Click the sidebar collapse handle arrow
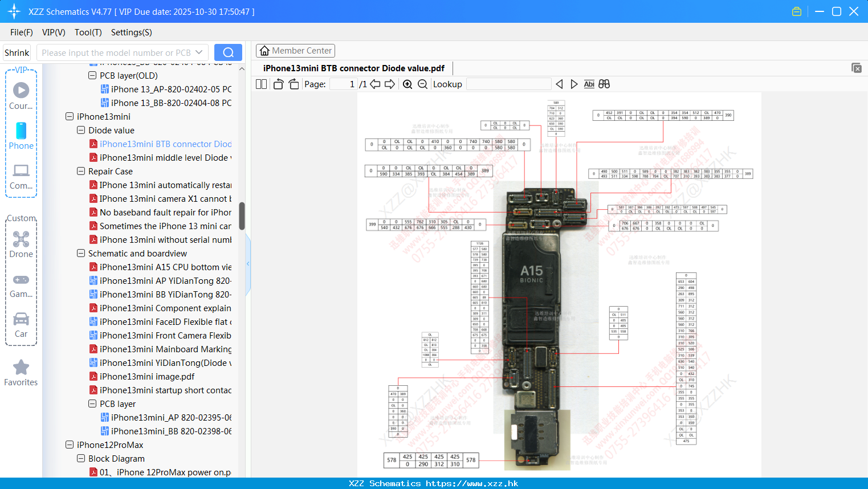 click(x=248, y=263)
